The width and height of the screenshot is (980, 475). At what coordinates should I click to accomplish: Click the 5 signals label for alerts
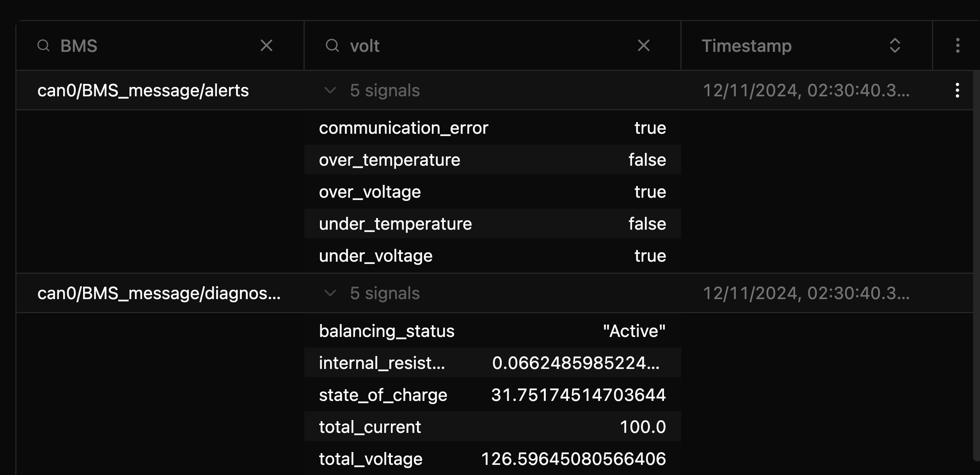(385, 90)
